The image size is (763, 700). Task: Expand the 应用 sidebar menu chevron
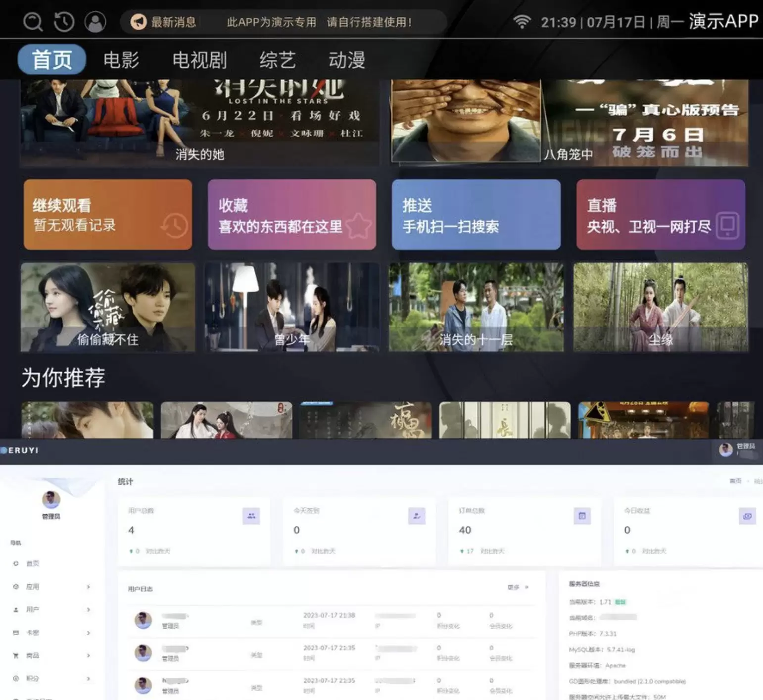point(89,587)
